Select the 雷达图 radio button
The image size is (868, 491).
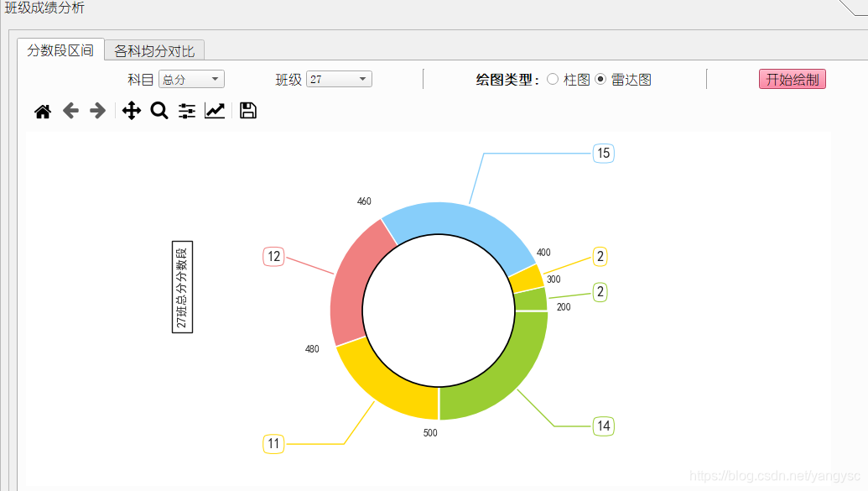coord(600,79)
